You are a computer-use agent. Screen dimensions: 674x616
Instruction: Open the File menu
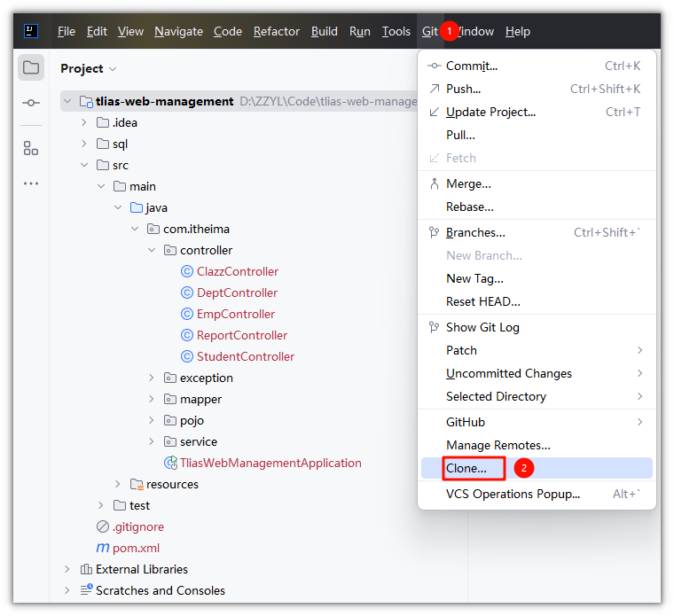point(67,31)
